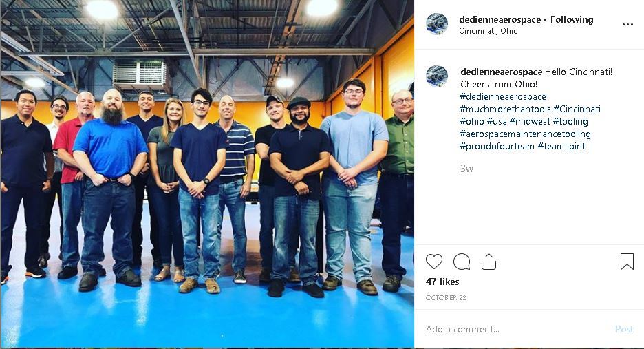Open the #muchmorethantools hashtag
644x349 pixels.
[505, 109]
